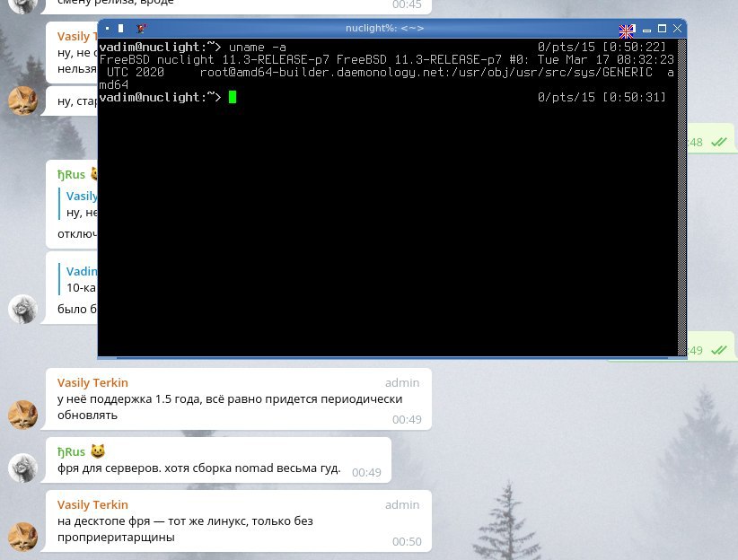Click cat avatar next to 'фря для серверов' message
The width and height of the screenshot is (738, 560).
[x=23, y=468]
